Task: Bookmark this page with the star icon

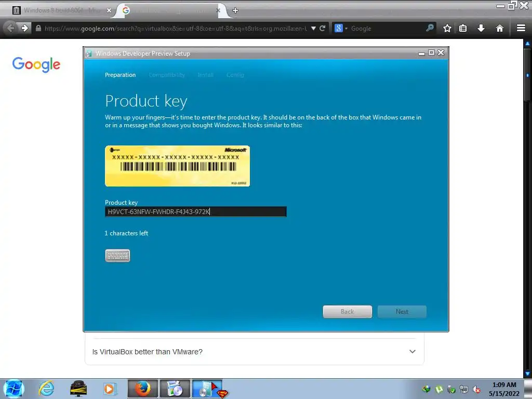Action: pos(447,28)
